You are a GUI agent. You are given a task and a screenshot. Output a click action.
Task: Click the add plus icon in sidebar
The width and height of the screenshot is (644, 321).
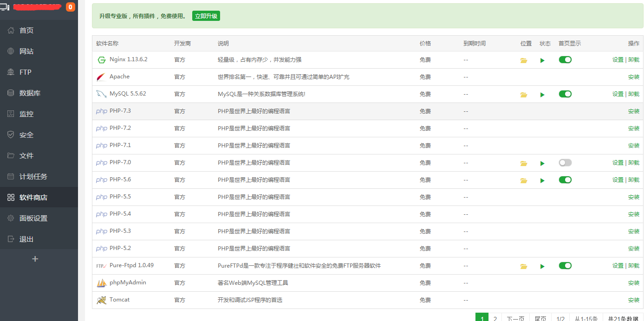point(35,259)
